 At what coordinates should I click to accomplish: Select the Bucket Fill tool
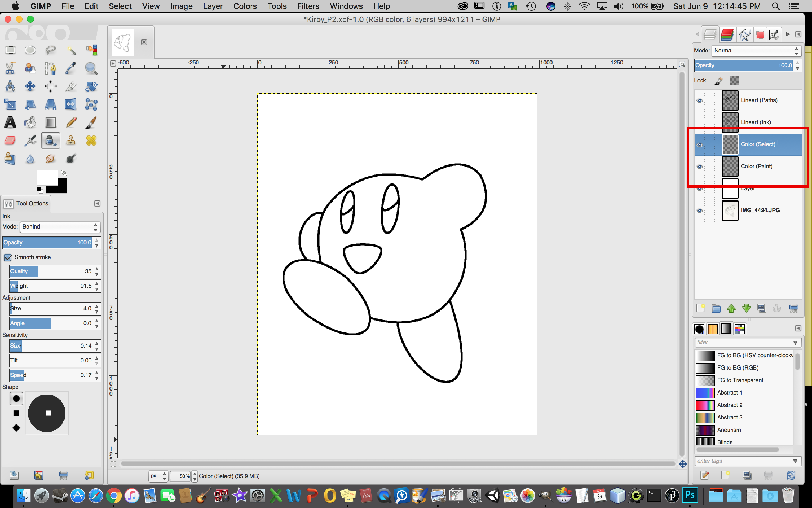click(x=30, y=122)
